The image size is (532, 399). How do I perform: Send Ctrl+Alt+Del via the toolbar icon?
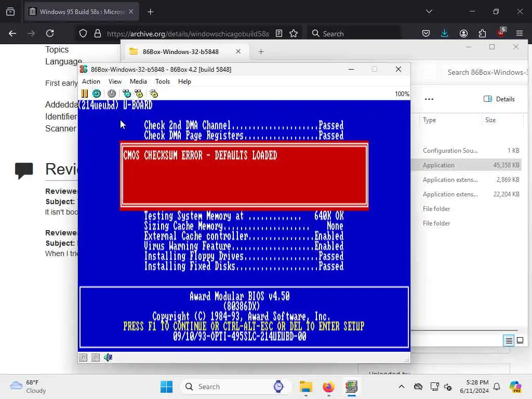tap(127, 94)
